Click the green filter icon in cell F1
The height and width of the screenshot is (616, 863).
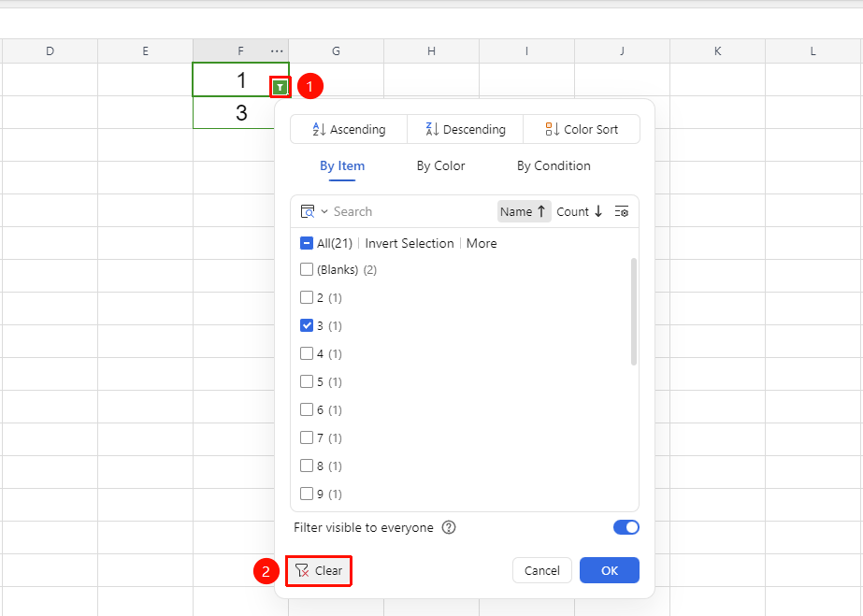coord(280,87)
